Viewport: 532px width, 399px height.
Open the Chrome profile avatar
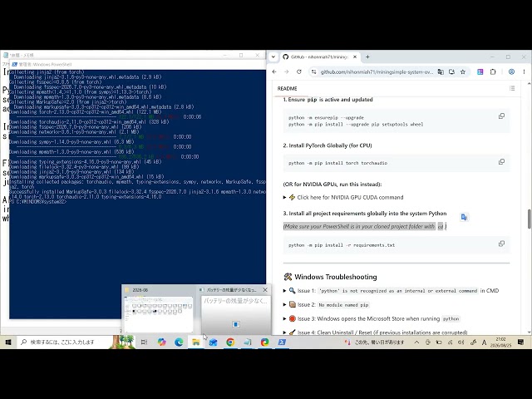[511, 72]
